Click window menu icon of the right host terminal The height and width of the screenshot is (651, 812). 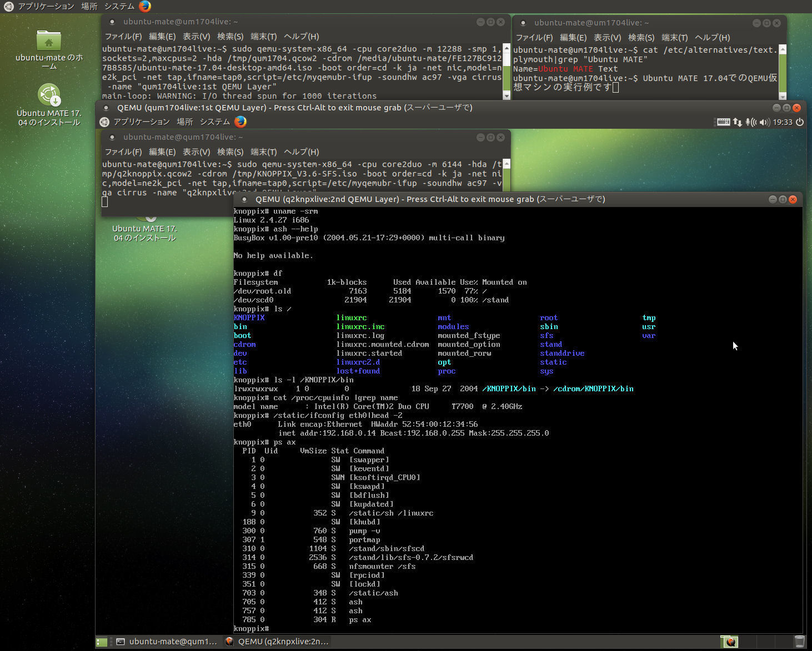[523, 23]
